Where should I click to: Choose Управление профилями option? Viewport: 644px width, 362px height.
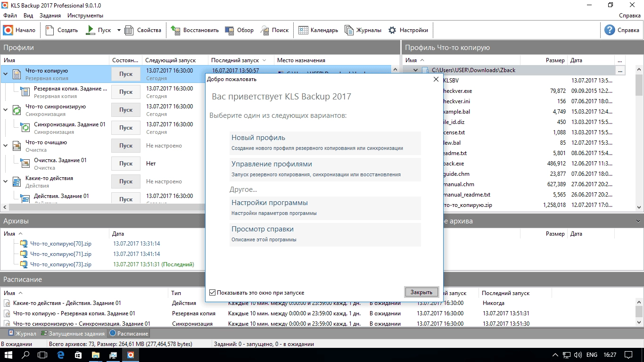point(325,169)
